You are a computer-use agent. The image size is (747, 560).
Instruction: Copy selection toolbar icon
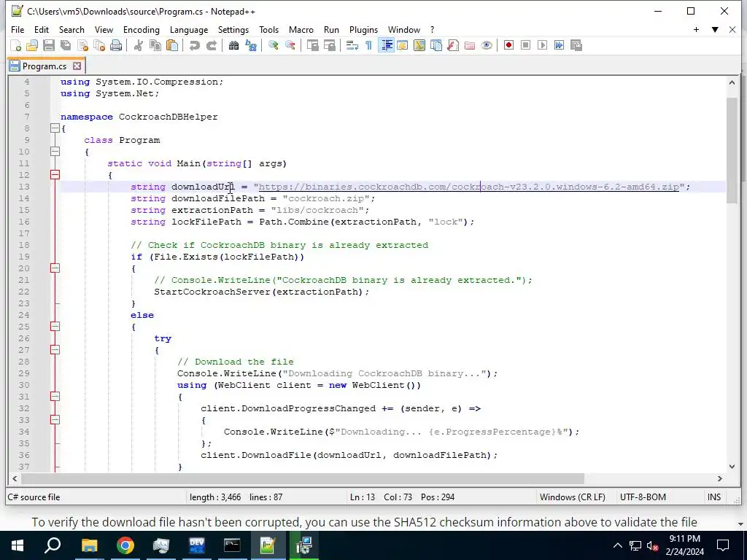point(155,45)
